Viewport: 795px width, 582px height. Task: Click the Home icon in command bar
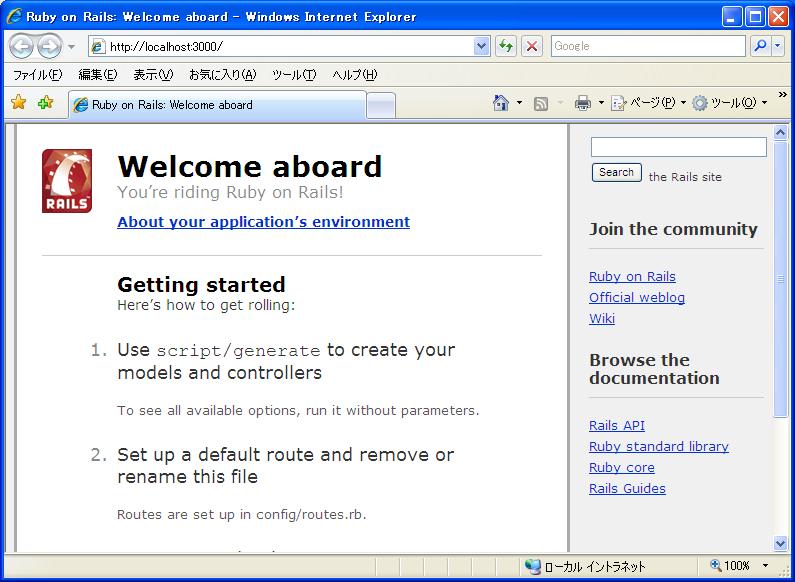(501, 103)
